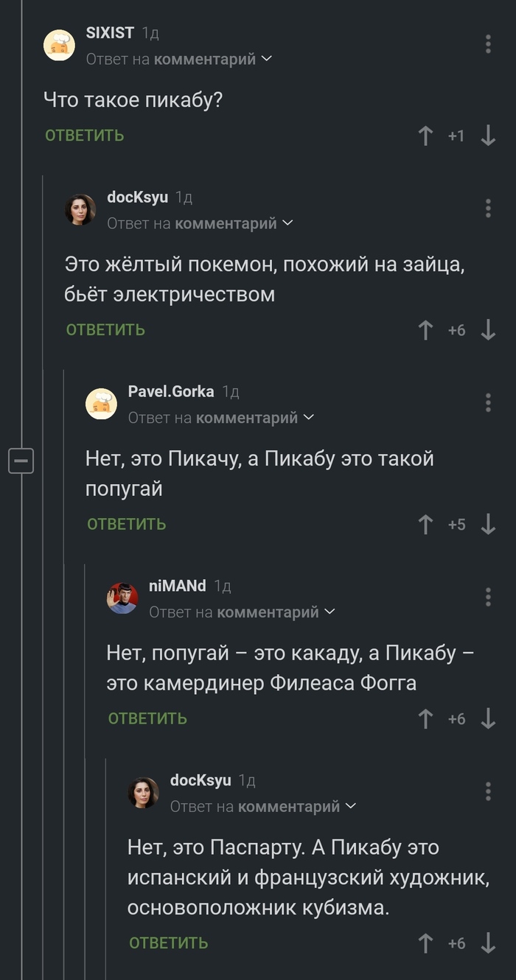Reply to SIXIST's comment via ОТВЕТИТЬ
Viewport: 516px width, 980px height.
85,136
